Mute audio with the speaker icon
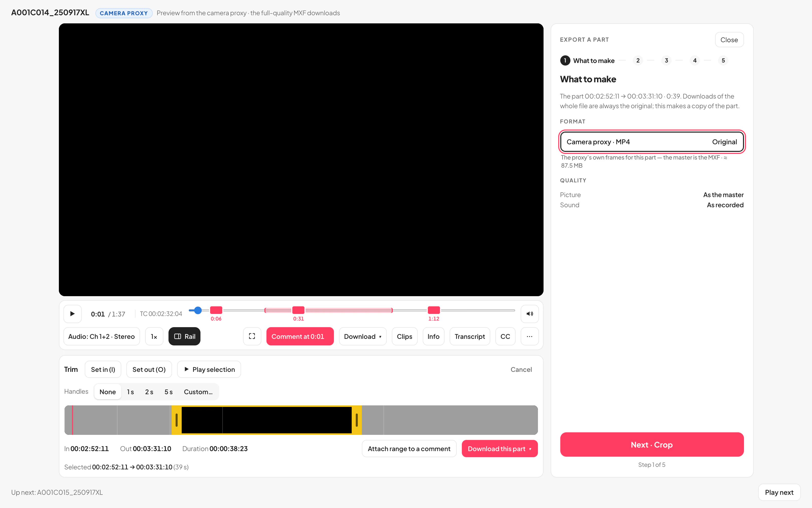The image size is (812, 508). pyautogui.click(x=530, y=314)
